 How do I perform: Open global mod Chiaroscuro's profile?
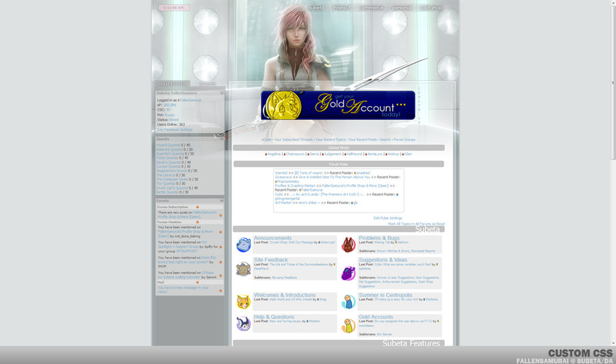tap(295, 155)
